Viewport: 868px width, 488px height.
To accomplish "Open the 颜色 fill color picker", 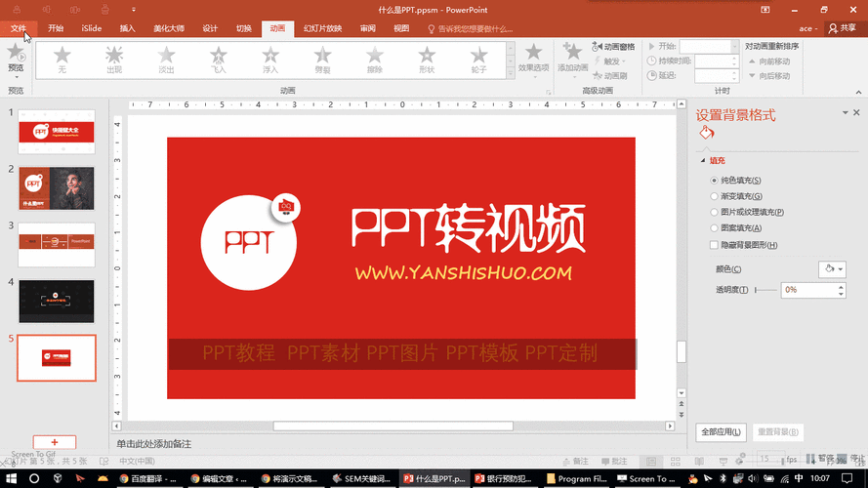I will pyautogui.click(x=832, y=269).
